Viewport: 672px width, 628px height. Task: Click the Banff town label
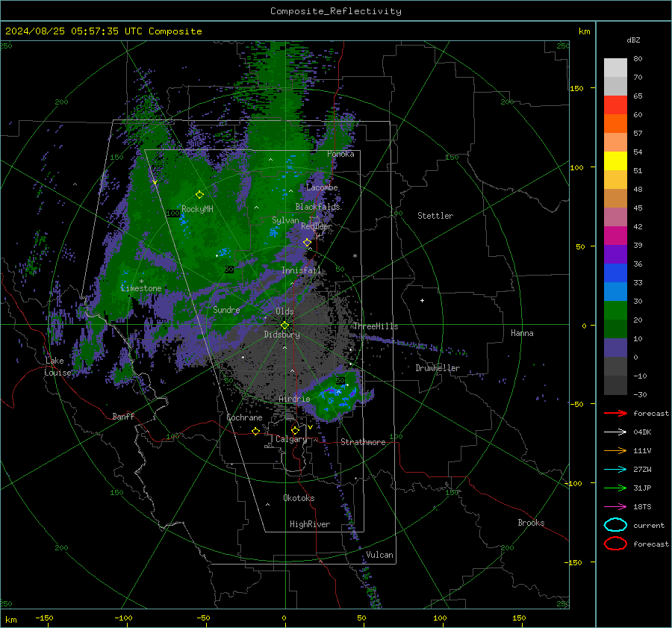tap(123, 416)
